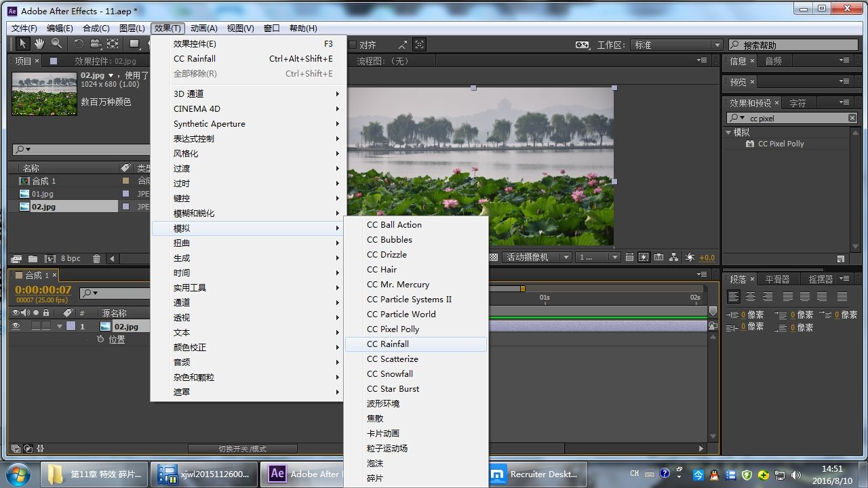This screenshot has height=488, width=868.
Task: Click the interpret footage icon in Project panel
Action: (x=16, y=258)
